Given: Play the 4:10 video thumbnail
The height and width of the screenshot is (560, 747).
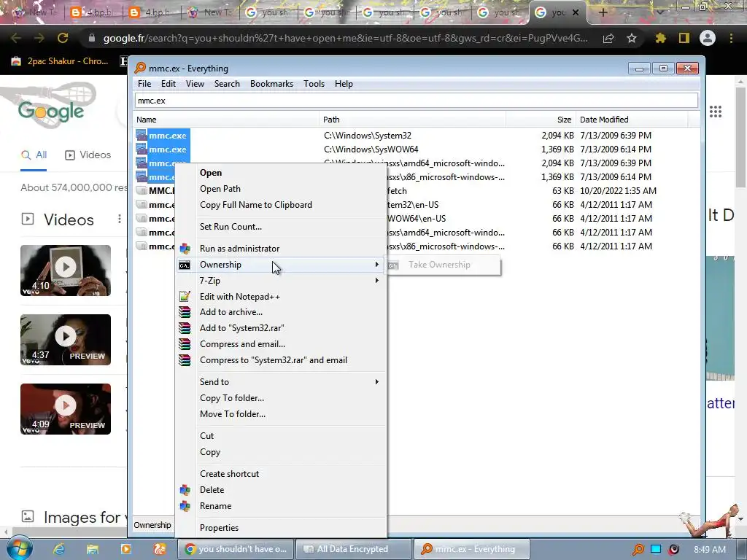Looking at the screenshot, I should click(x=65, y=270).
